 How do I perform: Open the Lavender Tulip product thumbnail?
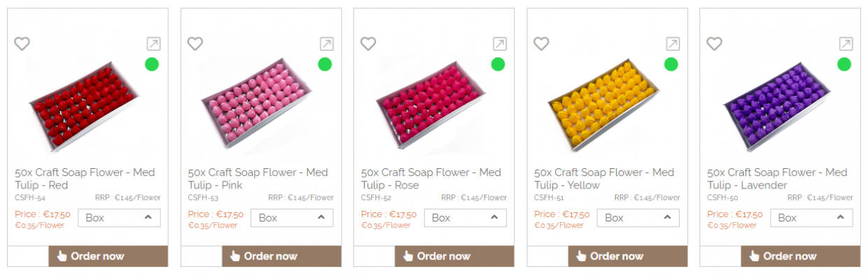point(780,107)
